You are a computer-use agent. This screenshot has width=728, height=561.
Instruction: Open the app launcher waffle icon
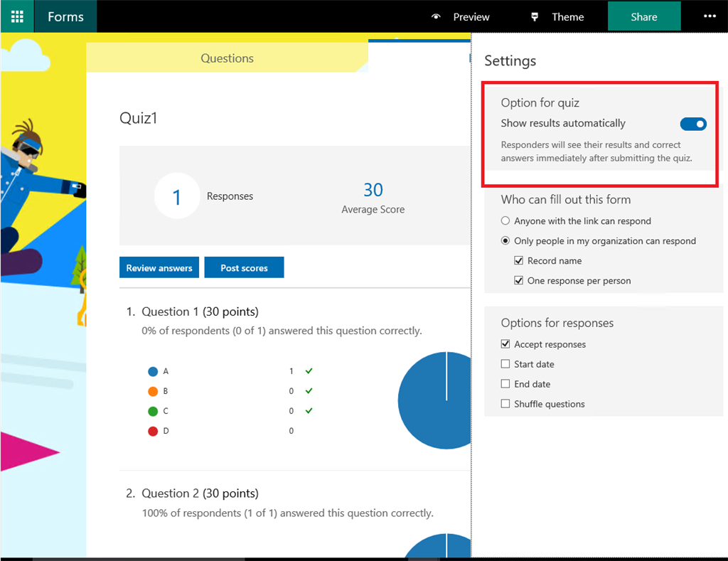click(17, 17)
